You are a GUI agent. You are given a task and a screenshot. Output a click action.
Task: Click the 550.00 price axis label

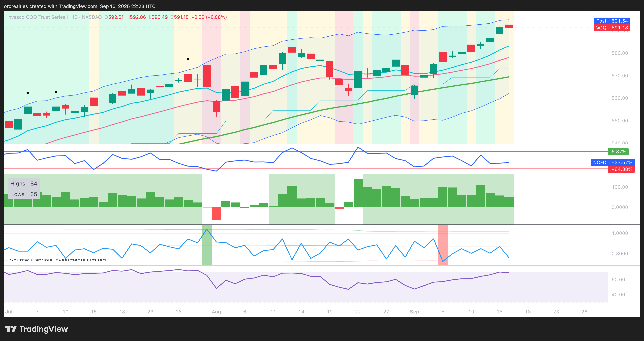coord(620,121)
